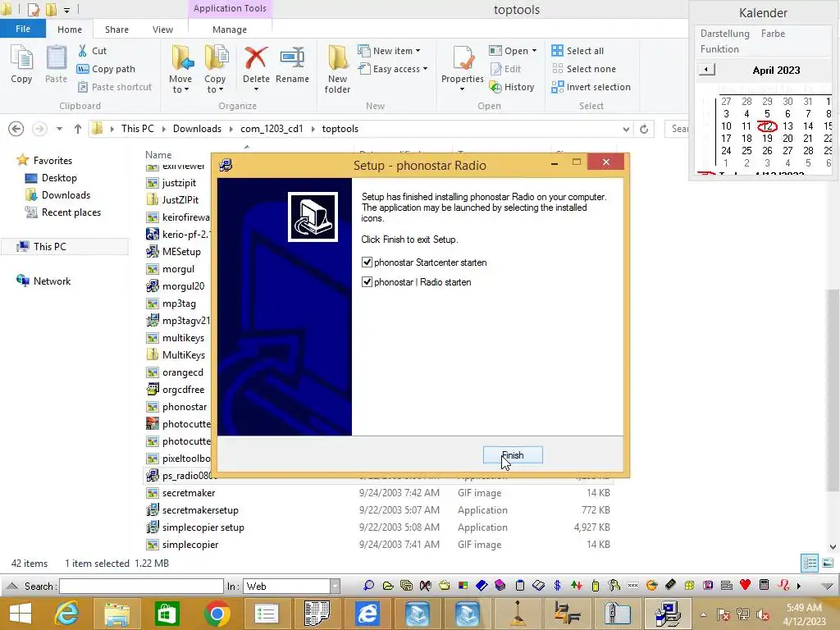840x630 pixels.
Task: Click the Rename icon
Action: tap(293, 64)
